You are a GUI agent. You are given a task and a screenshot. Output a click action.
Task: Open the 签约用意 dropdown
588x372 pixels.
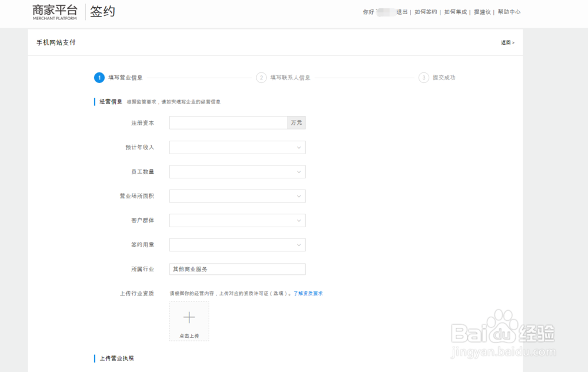coord(237,244)
